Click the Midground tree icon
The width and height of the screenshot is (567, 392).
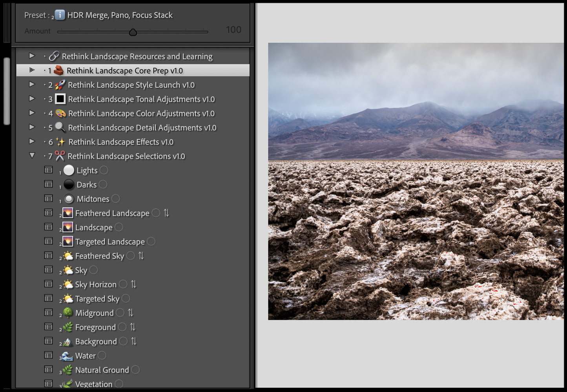click(x=68, y=313)
